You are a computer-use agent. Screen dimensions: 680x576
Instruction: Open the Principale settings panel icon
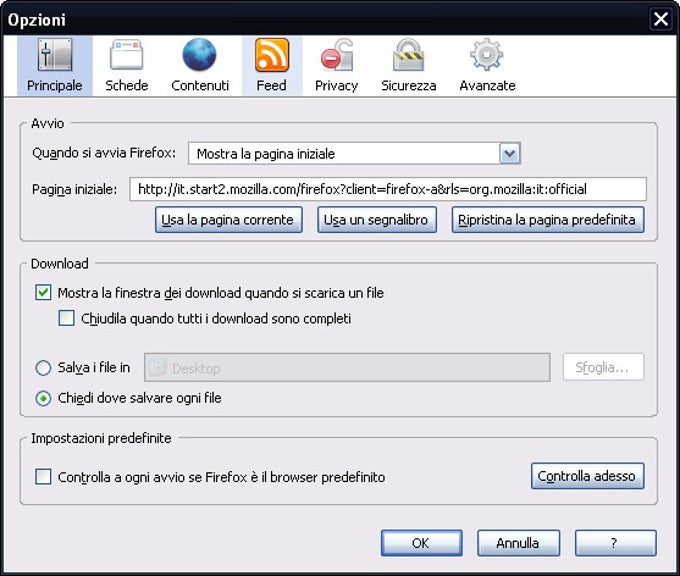55,55
